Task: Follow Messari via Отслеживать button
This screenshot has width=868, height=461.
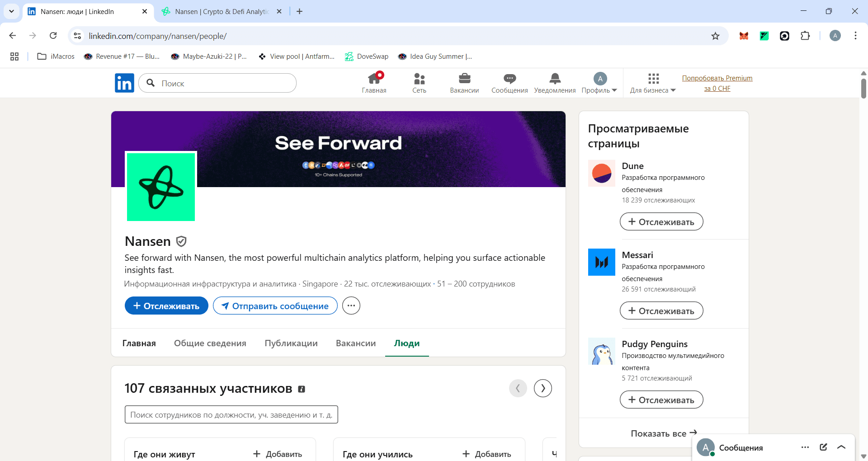Action: click(x=661, y=311)
